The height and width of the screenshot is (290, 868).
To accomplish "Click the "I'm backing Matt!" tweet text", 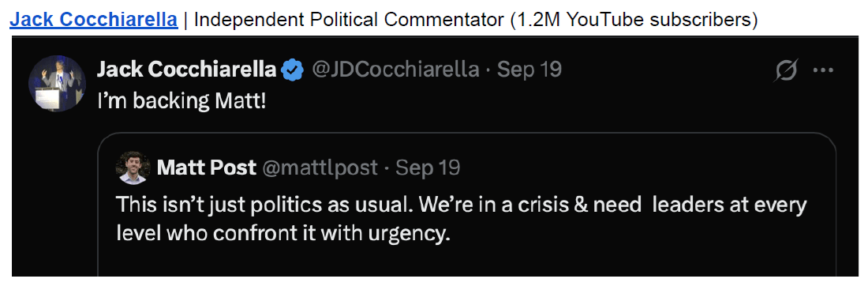I will (181, 102).
